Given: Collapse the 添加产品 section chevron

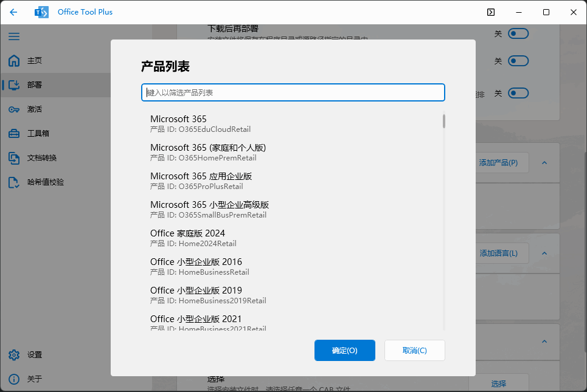Looking at the screenshot, I should (544, 163).
